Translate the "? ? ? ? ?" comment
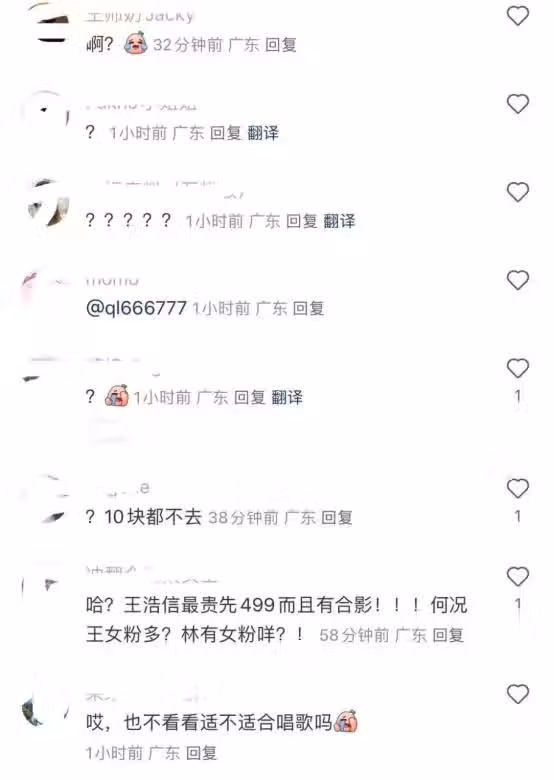The width and height of the screenshot is (554, 780). [339, 221]
